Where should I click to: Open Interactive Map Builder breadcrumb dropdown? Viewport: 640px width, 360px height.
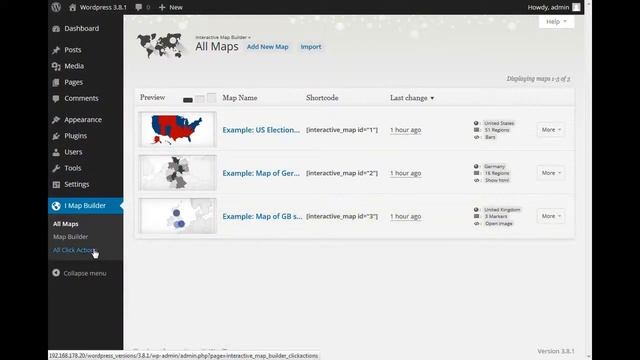click(x=223, y=37)
